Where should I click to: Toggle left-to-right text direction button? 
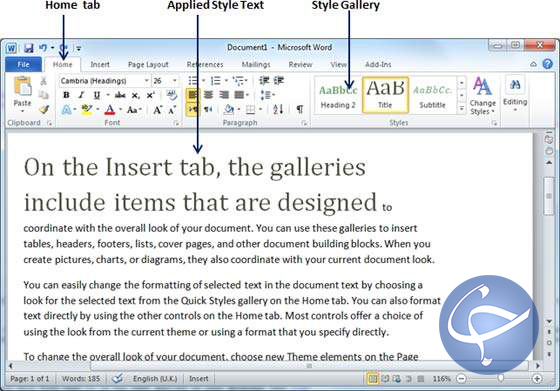[x=193, y=109]
